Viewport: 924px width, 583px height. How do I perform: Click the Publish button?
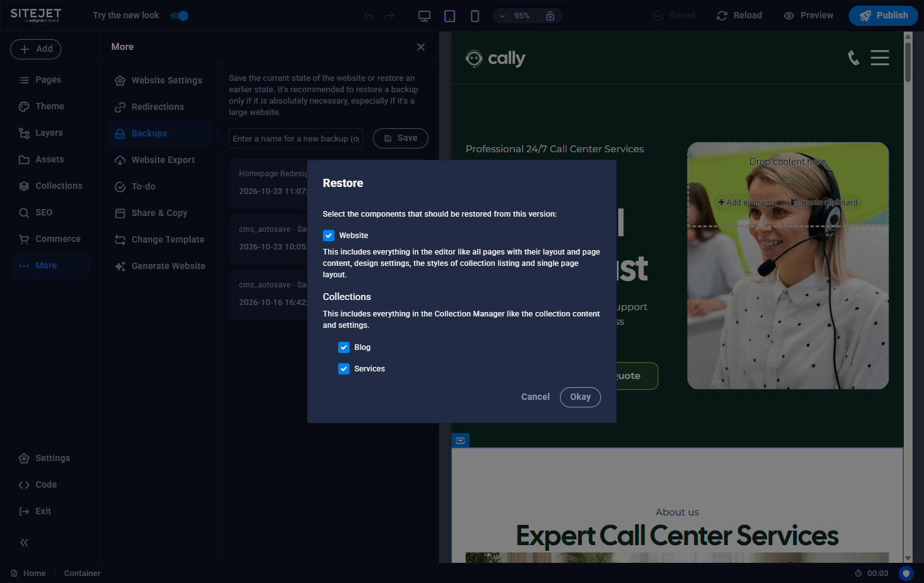pyautogui.click(x=884, y=16)
